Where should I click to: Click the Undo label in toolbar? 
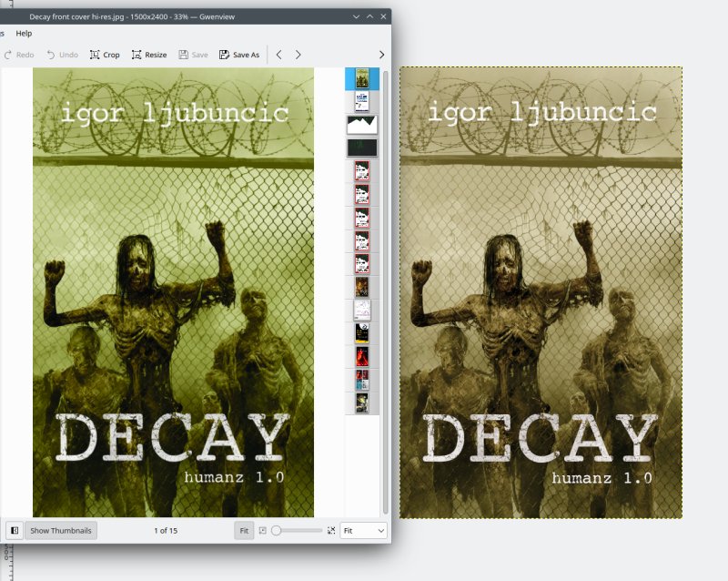69,55
